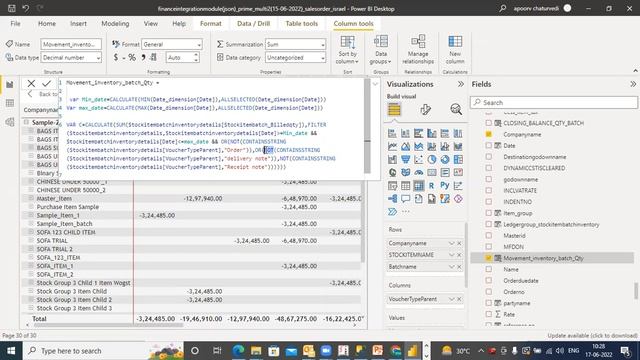
Task: Choose the Line chart visual
Action: point(392,146)
